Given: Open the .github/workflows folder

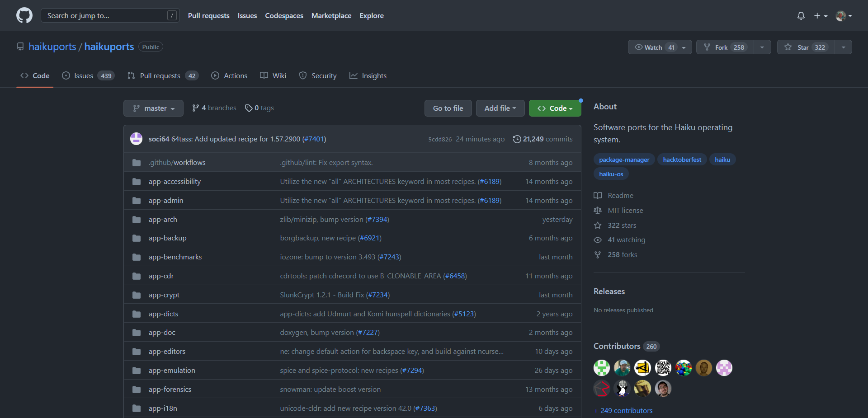Looking at the screenshot, I should click(x=177, y=163).
